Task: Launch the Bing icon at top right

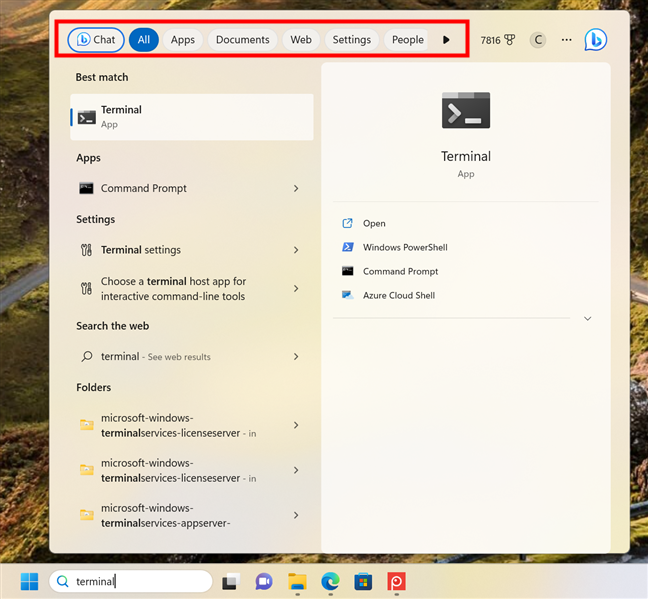Action: pyautogui.click(x=596, y=40)
